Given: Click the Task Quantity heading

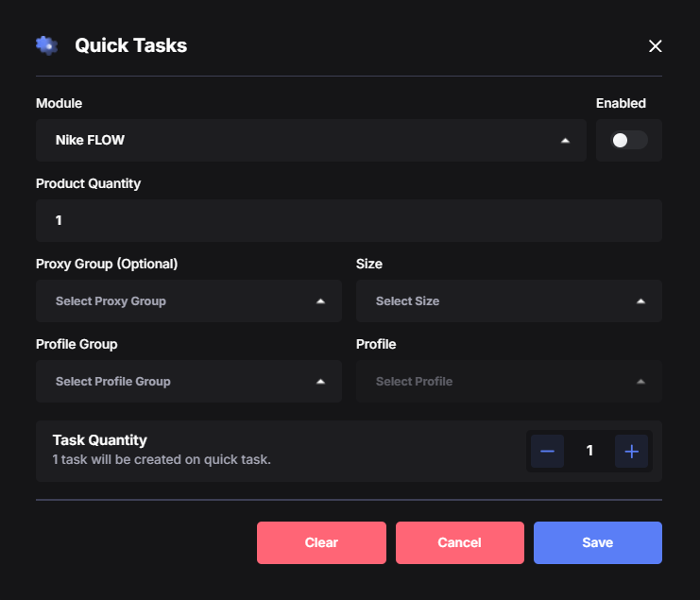Looking at the screenshot, I should tap(99, 440).
